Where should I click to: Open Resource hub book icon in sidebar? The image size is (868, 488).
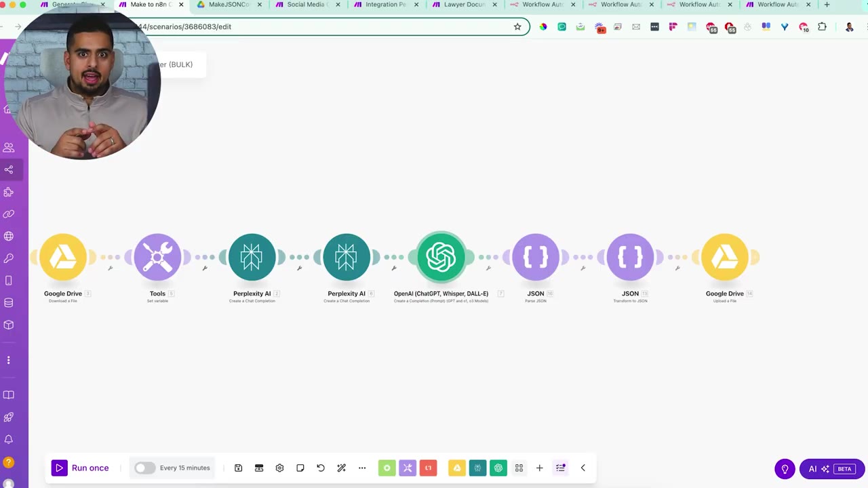(9, 395)
